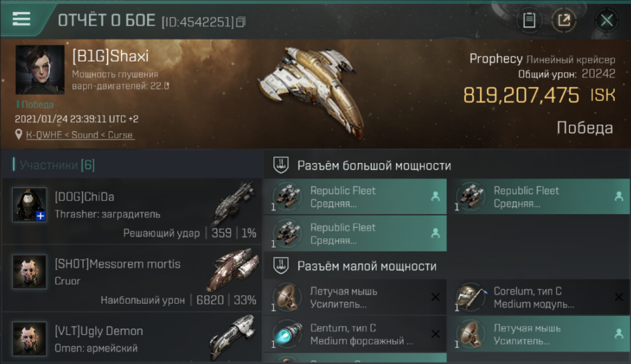
Task: Select the Centum, тип C форсажный module
Action: [355, 334]
